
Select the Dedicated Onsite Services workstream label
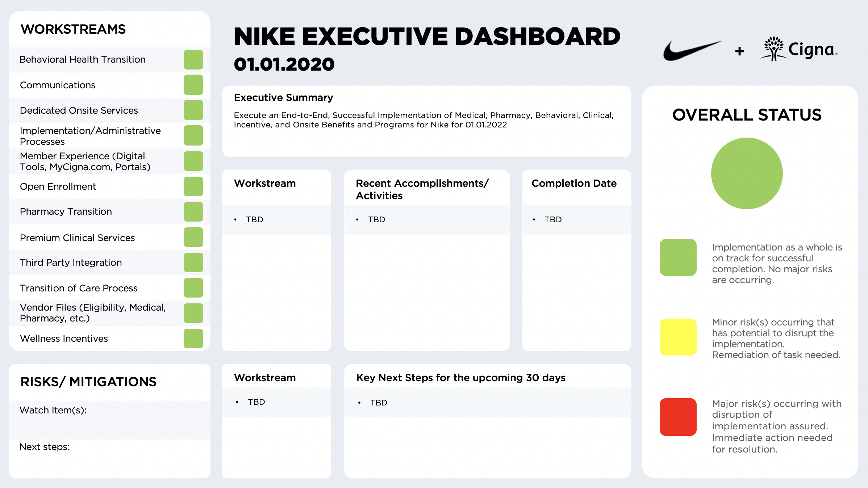tap(79, 110)
